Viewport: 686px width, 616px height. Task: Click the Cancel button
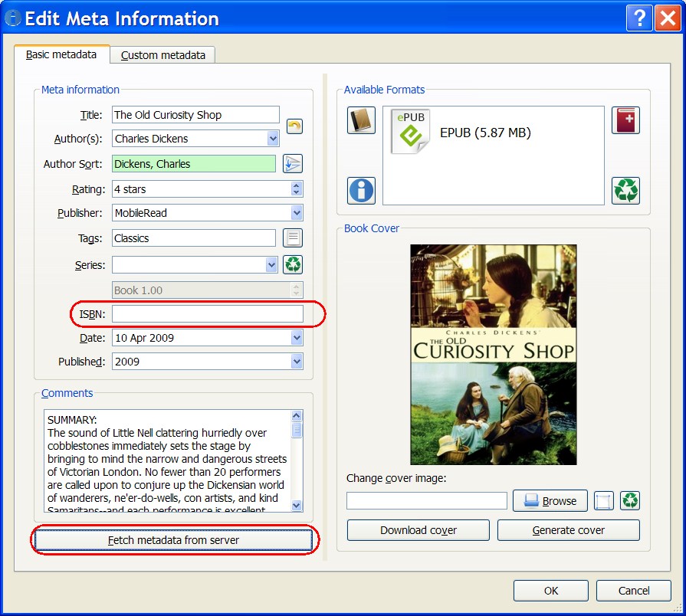[x=634, y=591]
